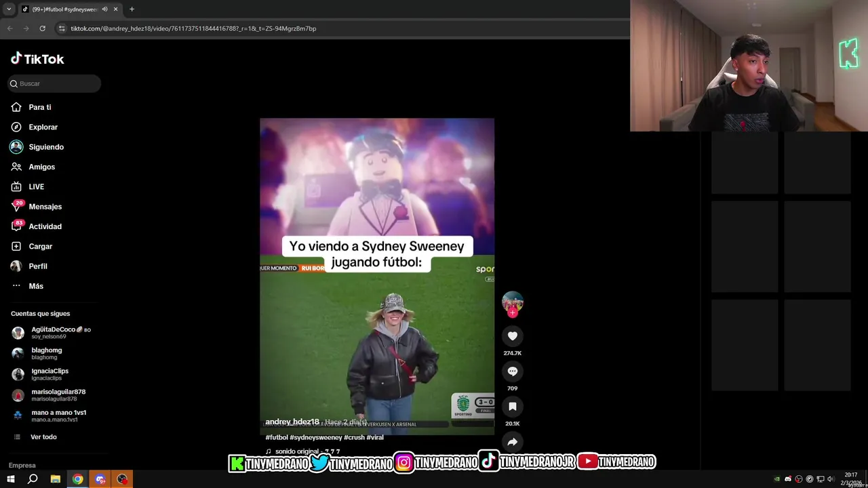This screenshot has width=868, height=488.
Task: Expand the Más menu
Action: [x=36, y=286]
